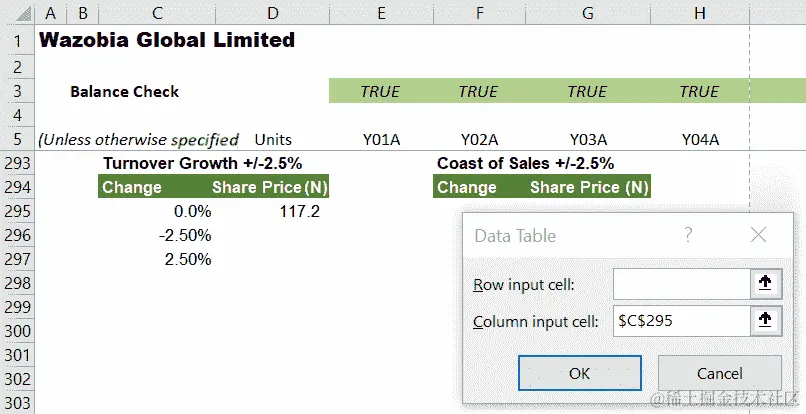The height and width of the screenshot is (414, 806).
Task: Select row 298 header
Action: (x=18, y=283)
